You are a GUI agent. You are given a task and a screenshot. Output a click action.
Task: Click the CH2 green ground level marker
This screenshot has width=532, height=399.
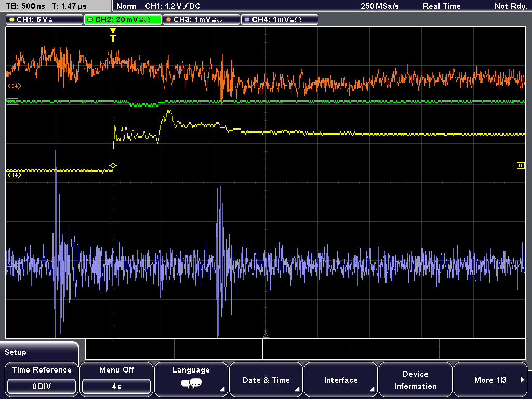coord(14,101)
